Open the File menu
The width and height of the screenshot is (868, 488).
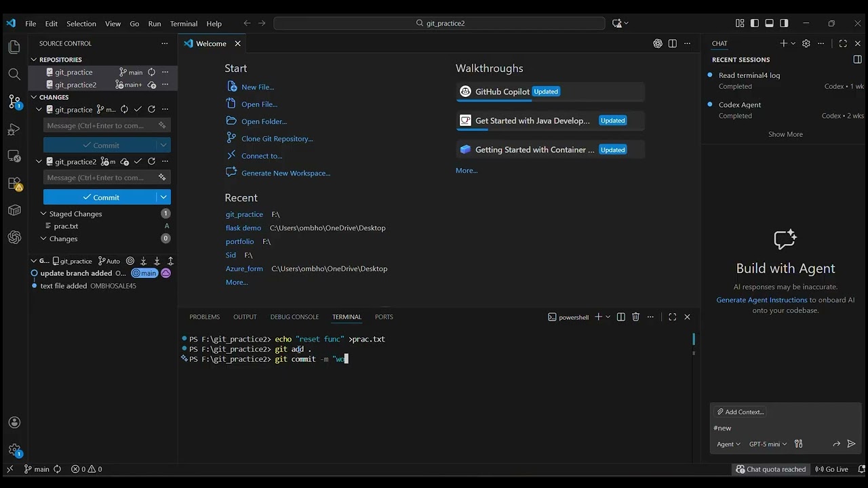coord(31,23)
